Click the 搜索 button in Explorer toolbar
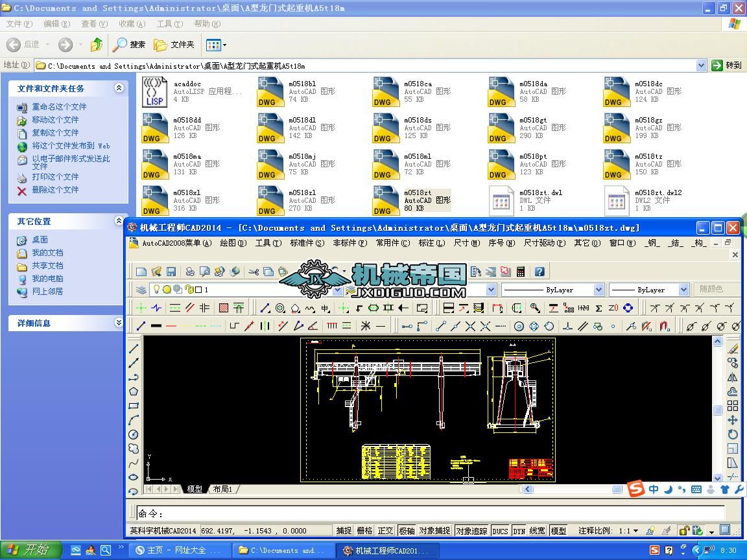This screenshot has height=560, width=747. (x=128, y=45)
